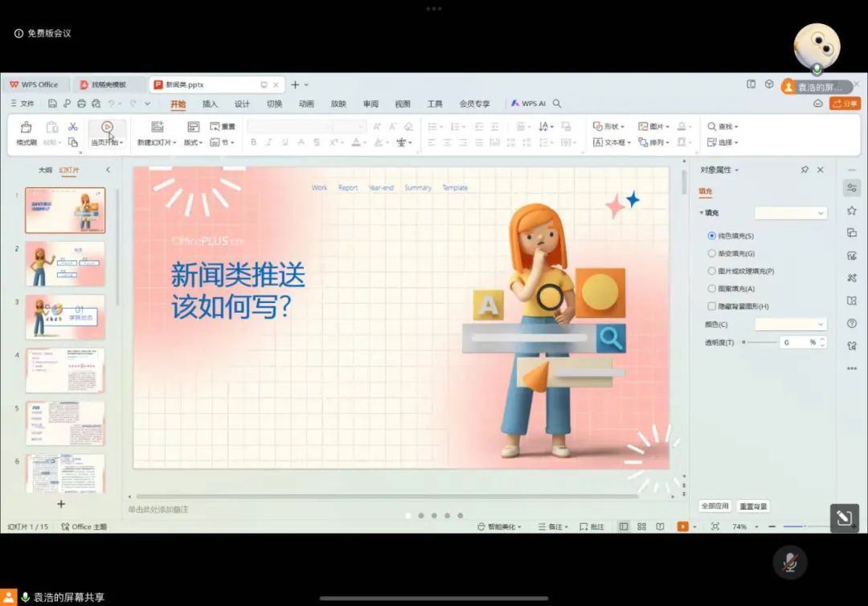Open the WPS AI assistant

point(528,104)
